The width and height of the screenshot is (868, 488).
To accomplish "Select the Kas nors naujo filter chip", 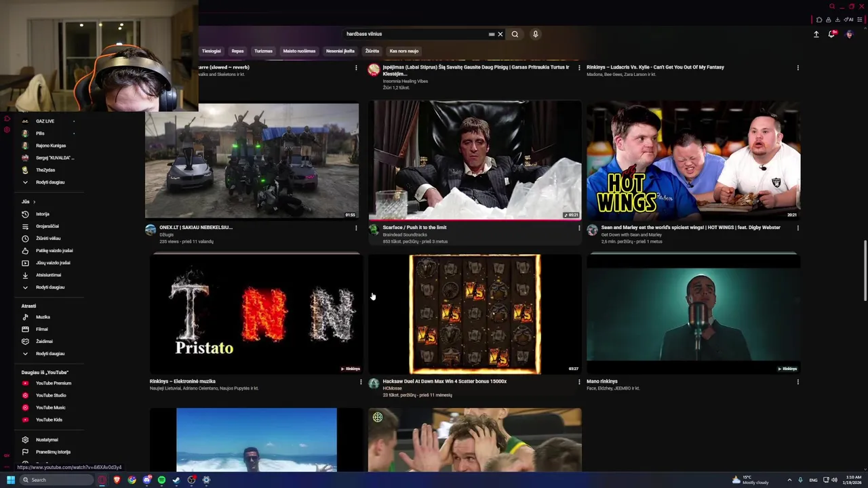I will tap(404, 51).
